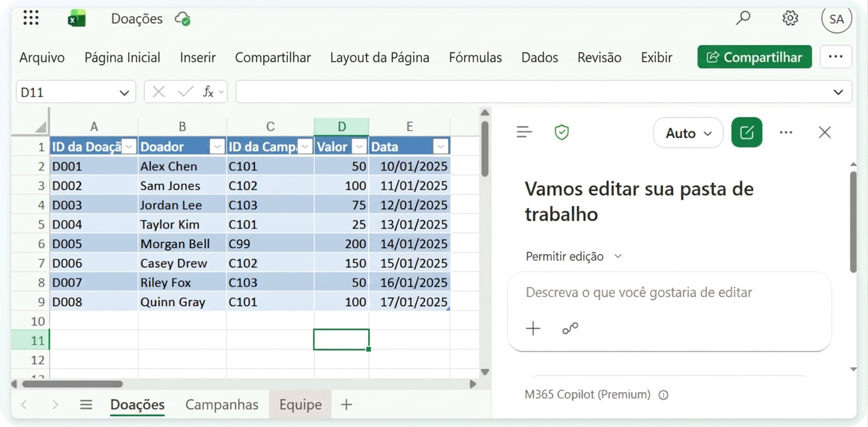The height and width of the screenshot is (427, 868).
Task: Select cell containing C99
Action: (270, 244)
